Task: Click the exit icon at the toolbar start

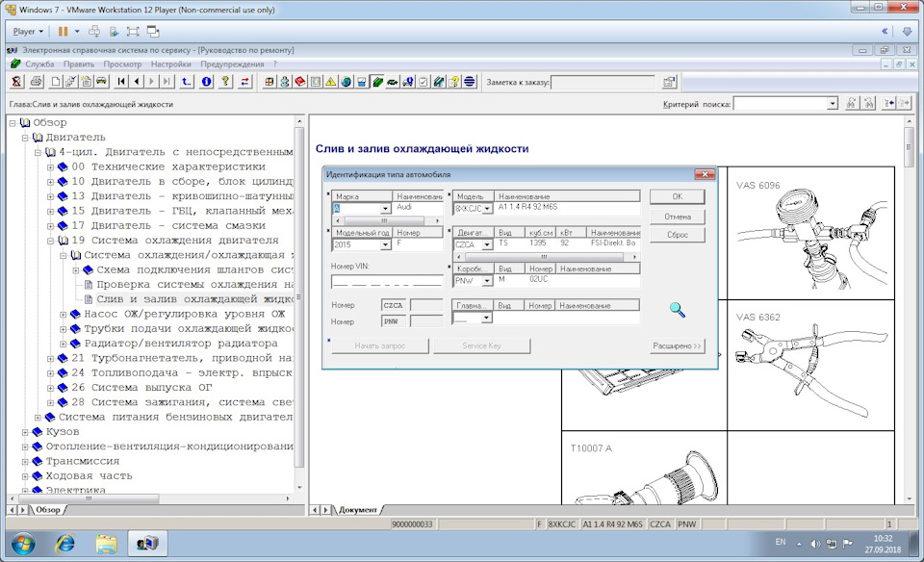Action: click(16, 82)
